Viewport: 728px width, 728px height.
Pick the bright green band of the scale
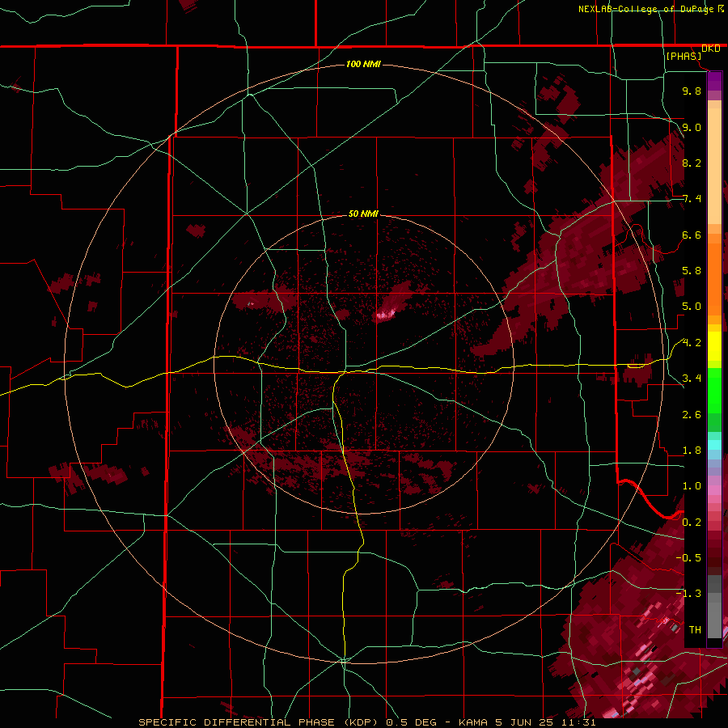(714, 390)
